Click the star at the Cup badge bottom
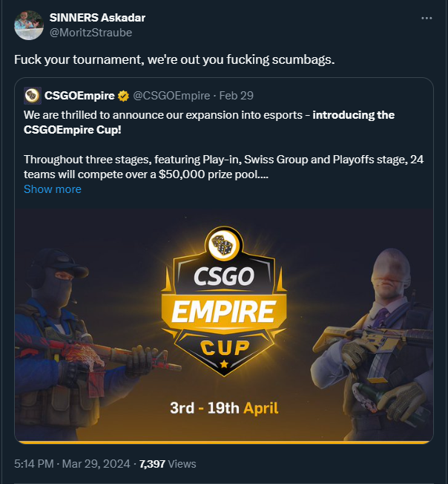This screenshot has width=448, height=484. (224, 364)
